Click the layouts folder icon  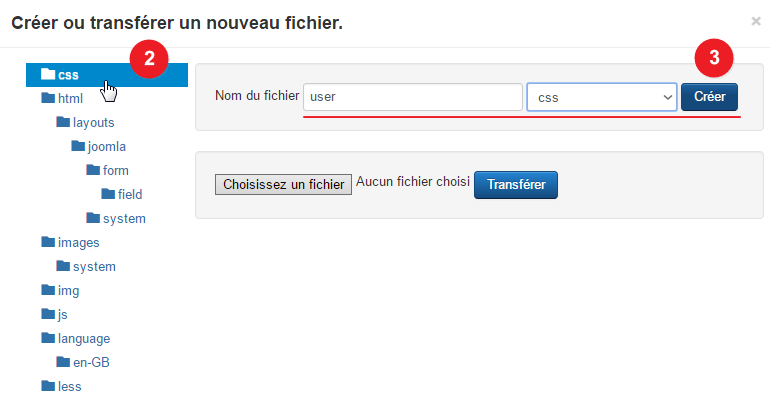point(63,122)
